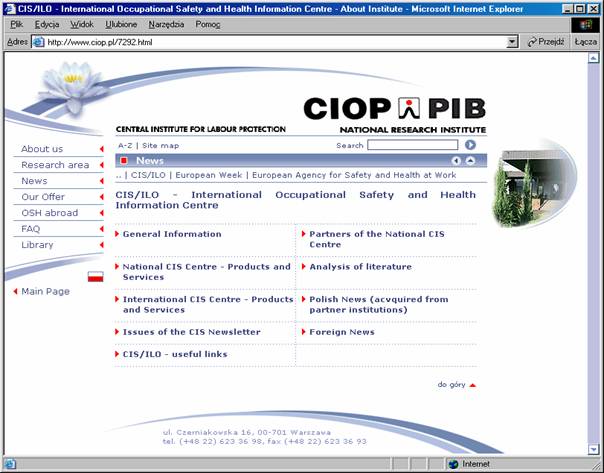Click the Polish flag language icon

[x=96, y=276]
